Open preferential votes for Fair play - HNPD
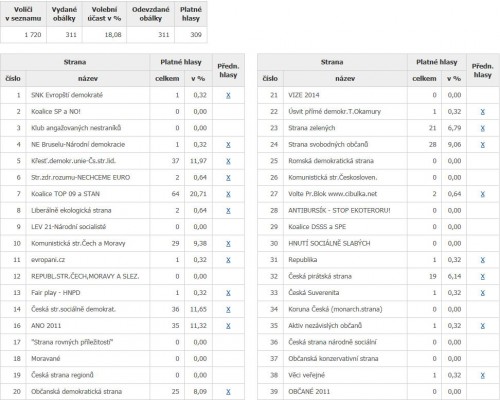This screenshot has width=500, height=400. tap(228, 293)
